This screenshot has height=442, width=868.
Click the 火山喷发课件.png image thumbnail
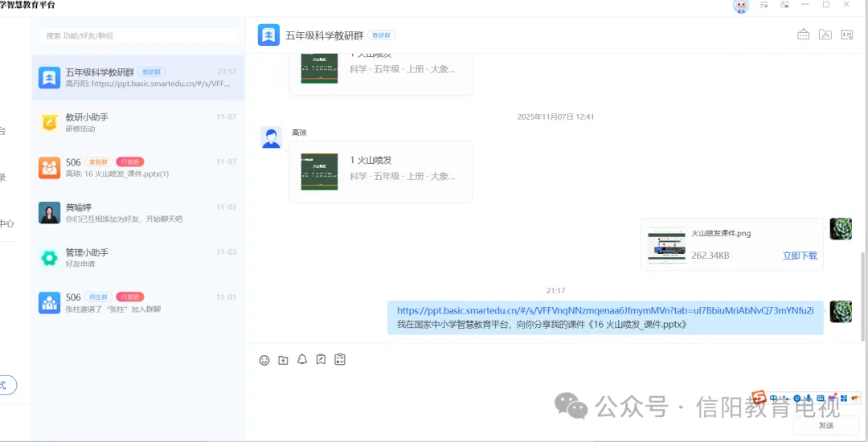[666, 244]
